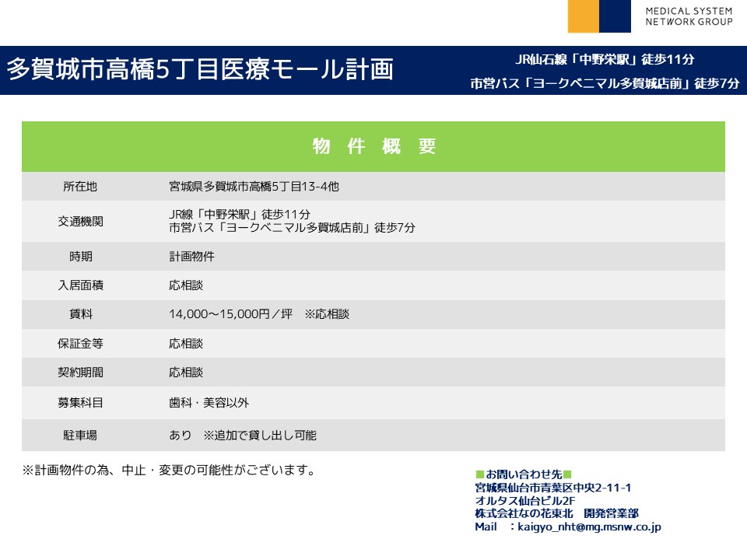The image size is (747, 560).
Task: Click the orange square in the logo
Action: tap(583, 16)
